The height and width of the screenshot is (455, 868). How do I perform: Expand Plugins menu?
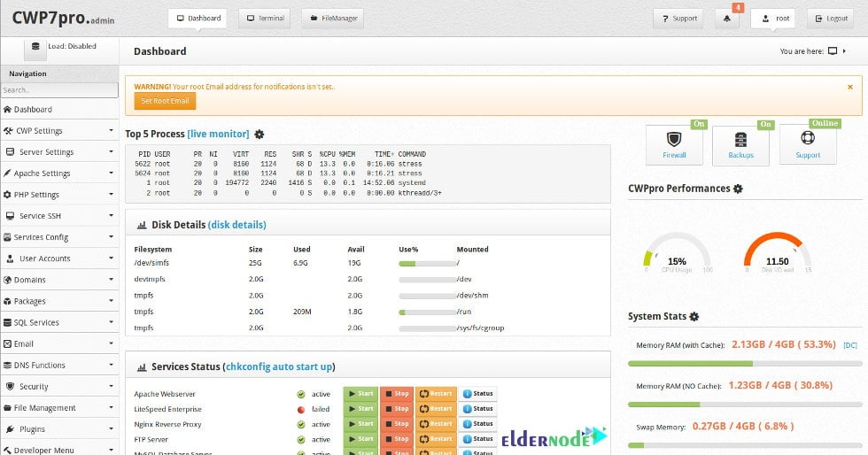[60, 429]
